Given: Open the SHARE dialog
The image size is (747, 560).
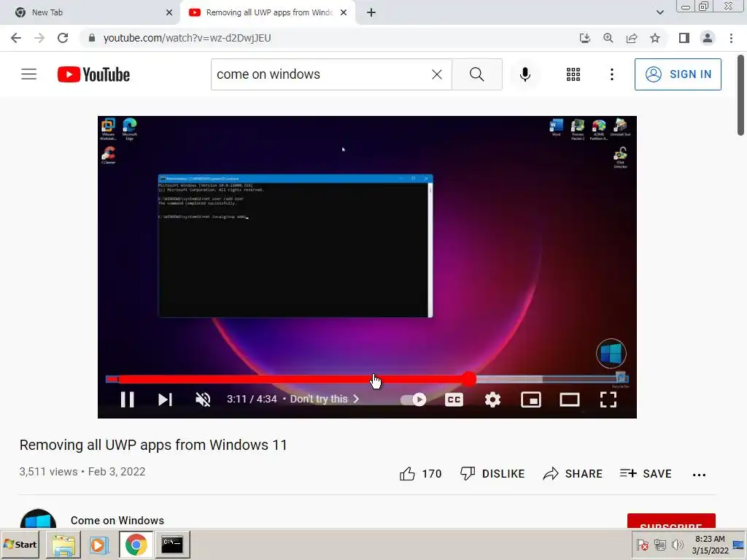Looking at the screenshot, I should [573, 474].
